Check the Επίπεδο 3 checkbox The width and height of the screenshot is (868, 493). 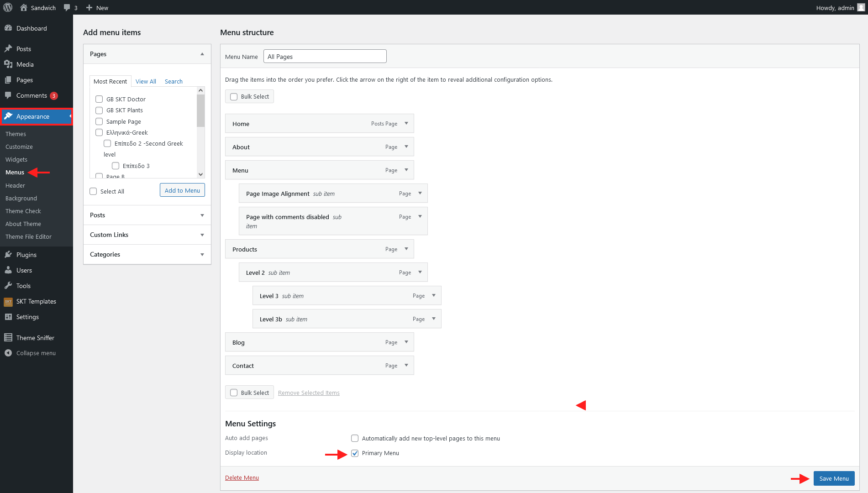116,166
